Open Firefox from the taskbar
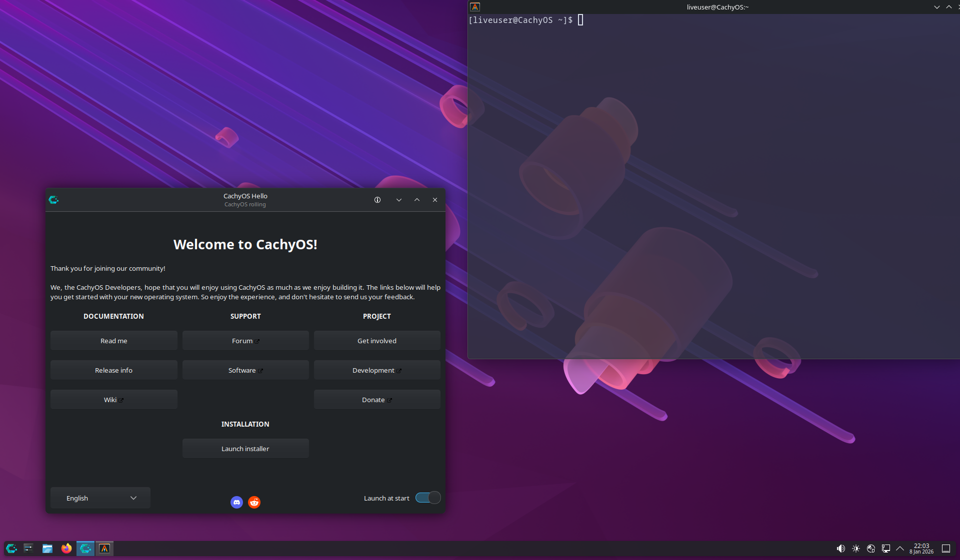Image resolution: width=960 pixels, height=560 pixels. point(66,548)
